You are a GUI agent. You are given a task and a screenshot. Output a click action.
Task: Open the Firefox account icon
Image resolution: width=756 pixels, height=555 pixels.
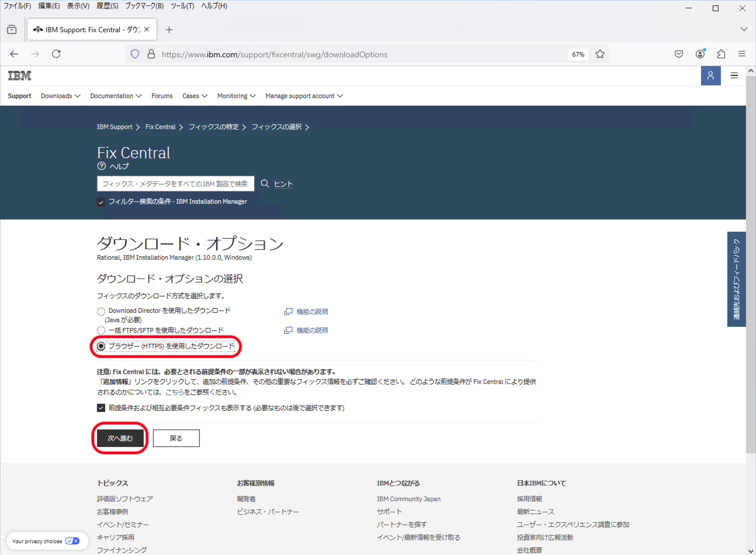tap(700, 54)
